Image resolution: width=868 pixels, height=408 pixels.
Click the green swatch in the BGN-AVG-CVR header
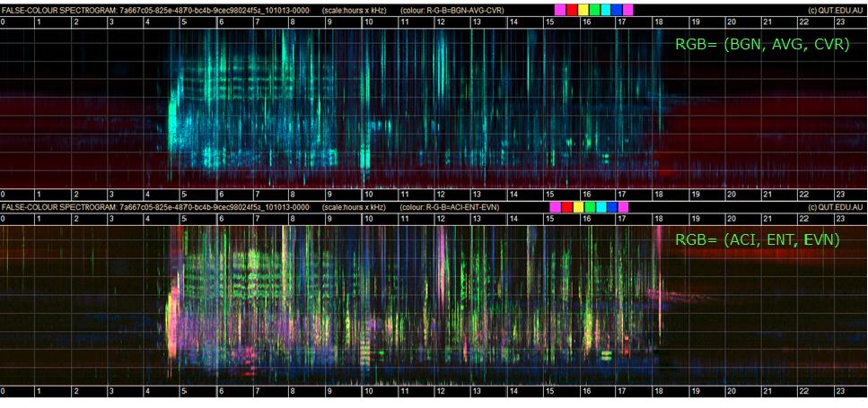click(x=594, y=9)
